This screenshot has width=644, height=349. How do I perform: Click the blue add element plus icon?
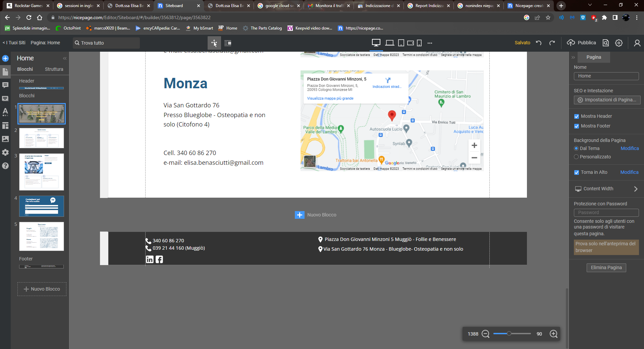[x=5, y=58]
